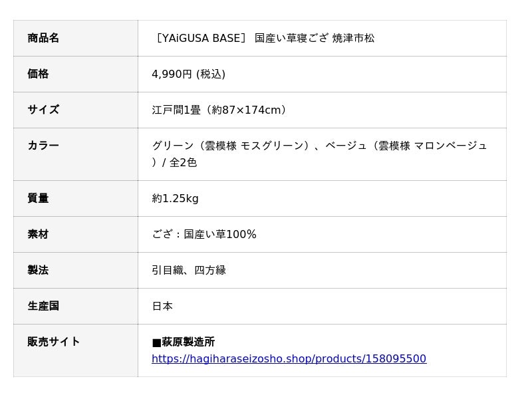The width and height of the screenshot is (532, 397).
Task: Click the 製法 row header
Action: tap(38, 270)
